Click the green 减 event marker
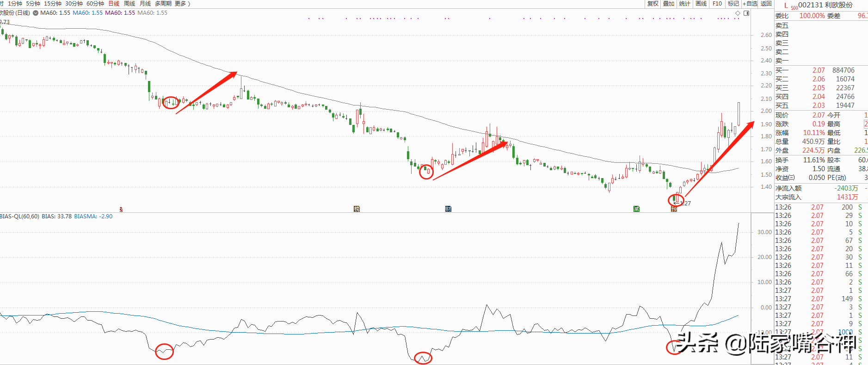The image size is (868, 365). [x=636, y=209]
